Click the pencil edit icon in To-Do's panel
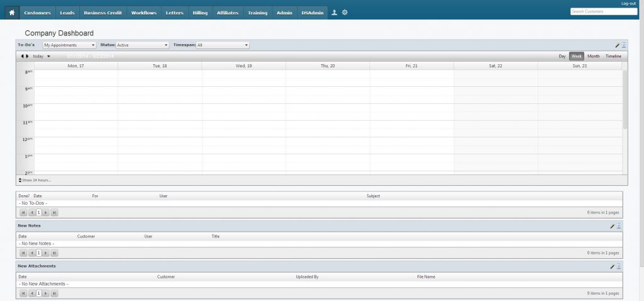 [x=618, y=45]
